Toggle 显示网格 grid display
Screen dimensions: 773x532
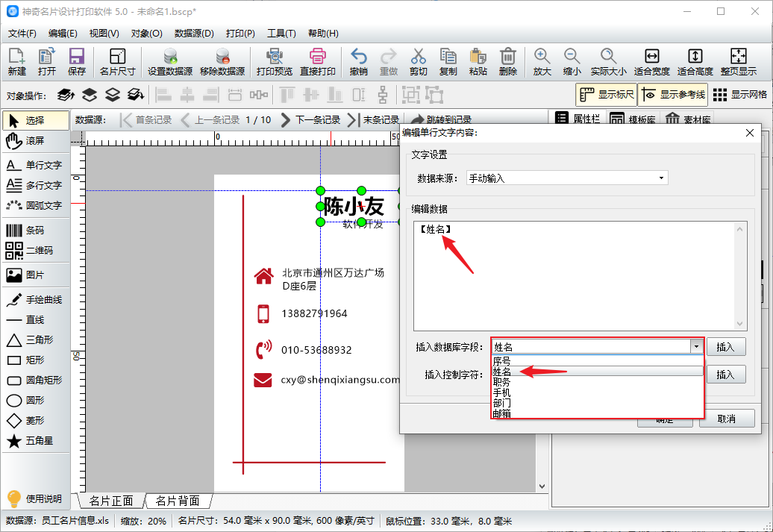[739, 95]
